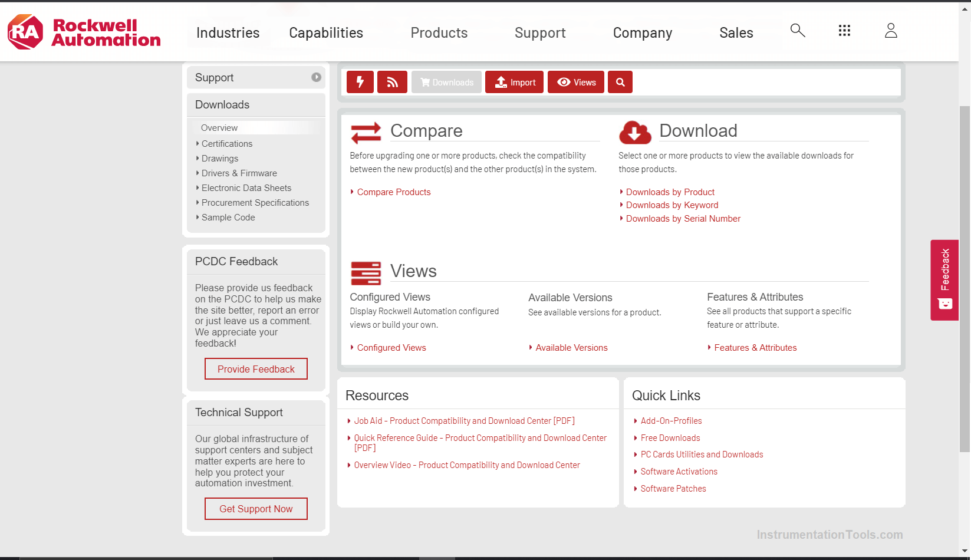
Task: Open the Overview Video link
Action: coord(467,465)
